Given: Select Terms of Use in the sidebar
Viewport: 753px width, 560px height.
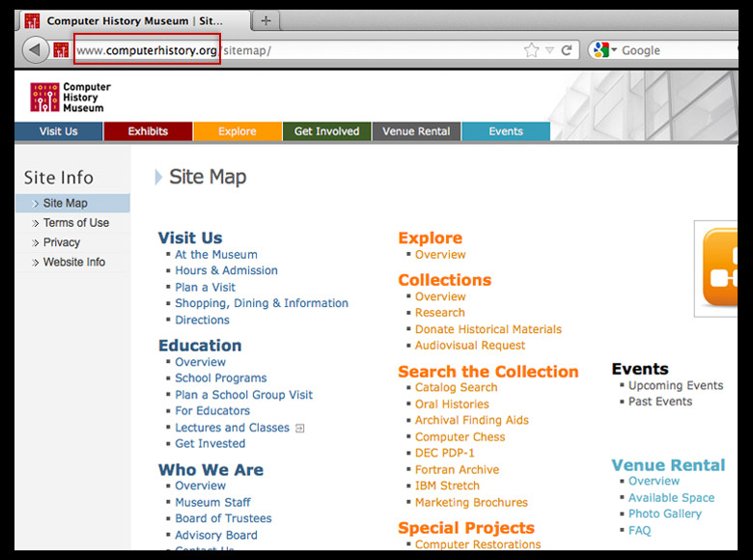Looking at the screenshot, I should (x=76, y=223).
